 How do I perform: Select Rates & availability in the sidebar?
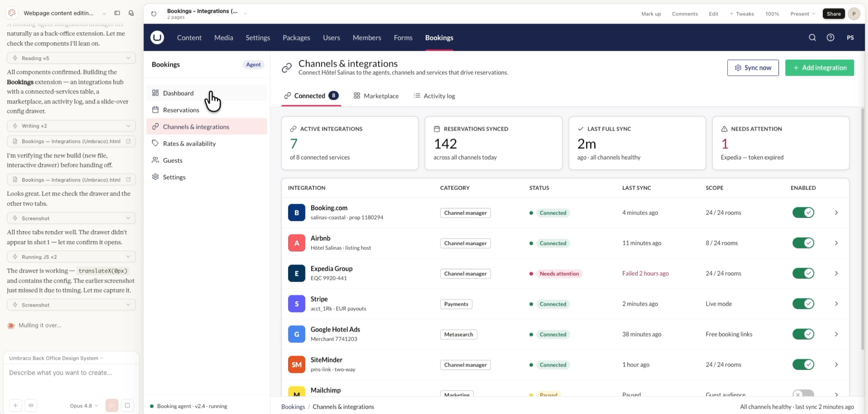207,144
